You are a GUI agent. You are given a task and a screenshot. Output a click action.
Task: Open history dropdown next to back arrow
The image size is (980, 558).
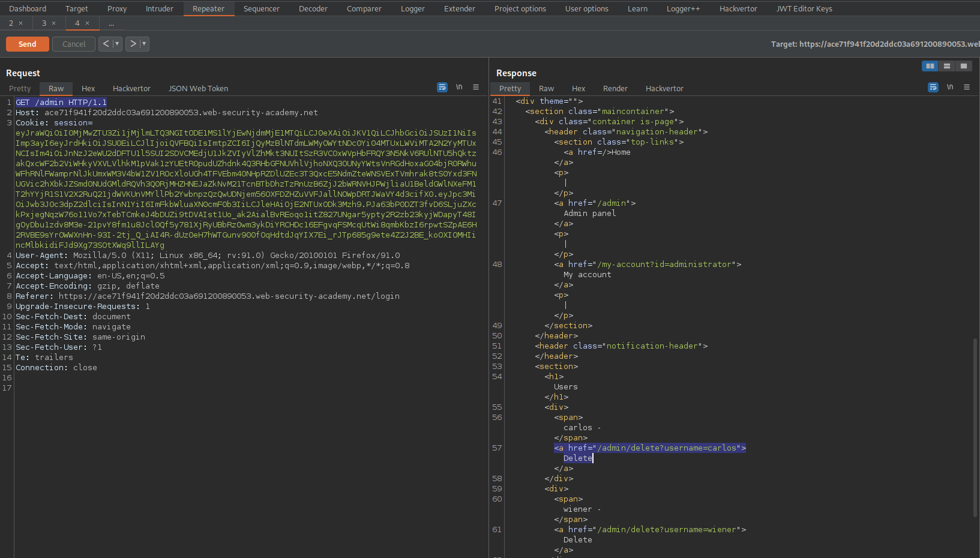click(x=117, y=44)
